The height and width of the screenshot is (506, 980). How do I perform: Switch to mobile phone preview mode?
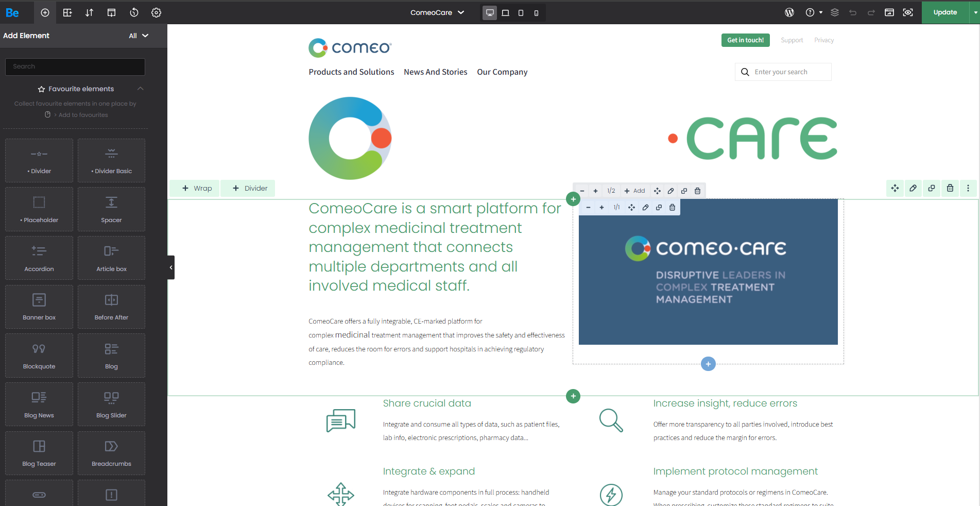tap(536, 13)
